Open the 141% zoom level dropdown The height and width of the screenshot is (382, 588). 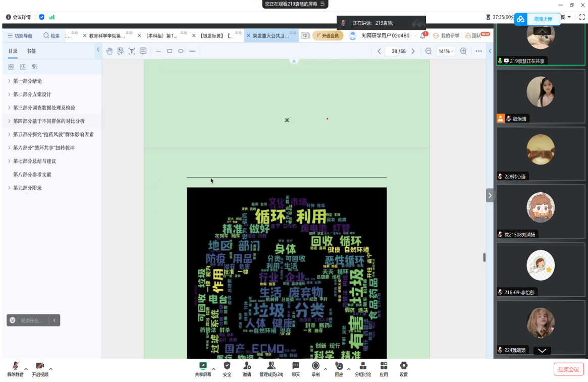pyautogui.click(x=446, y=51)
